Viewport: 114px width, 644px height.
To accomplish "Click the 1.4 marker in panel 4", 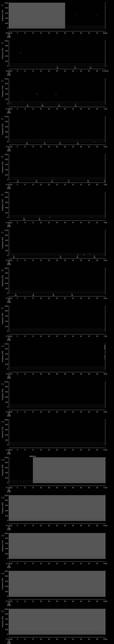I will click(45, 144).
